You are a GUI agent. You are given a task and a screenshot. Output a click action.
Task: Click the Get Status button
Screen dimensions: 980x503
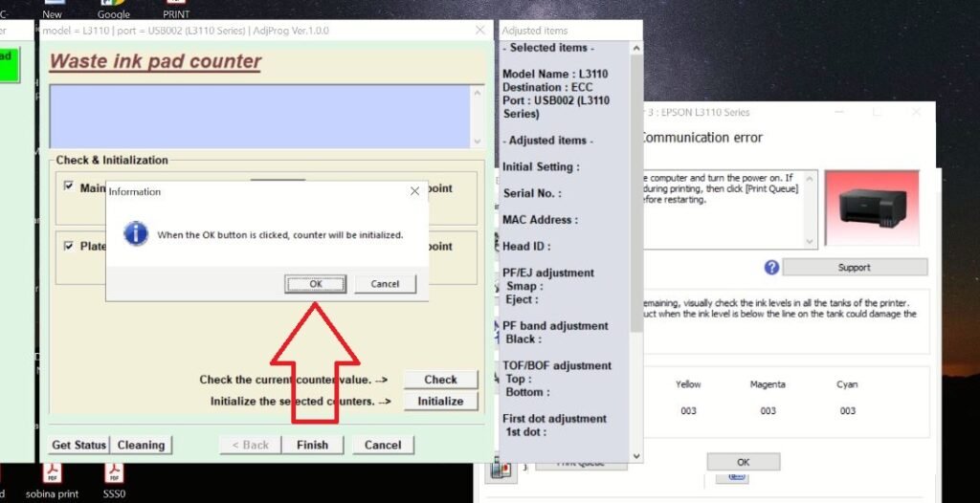78,445
